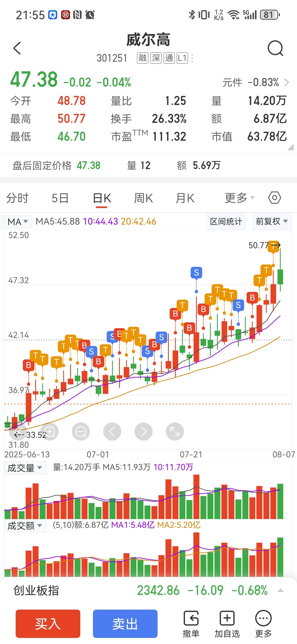297x644 pixels.
Task: Open 区间统计 range statistics
Action: (226, 221)
